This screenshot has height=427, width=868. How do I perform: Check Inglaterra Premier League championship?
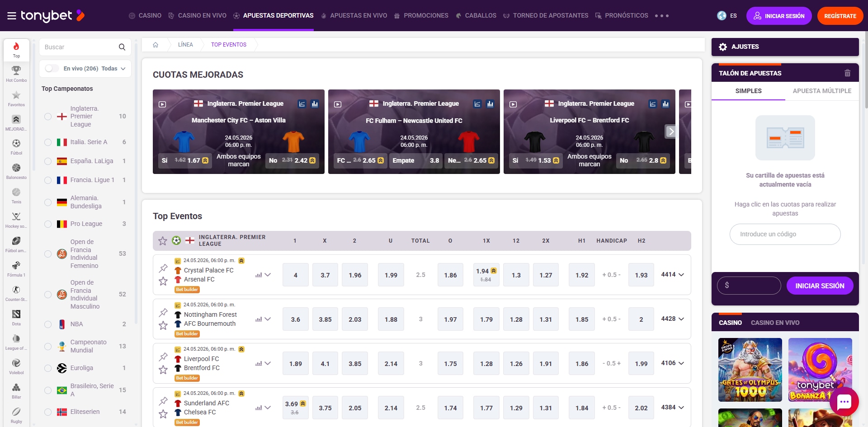pyautogui.click(x=48, y=117)
